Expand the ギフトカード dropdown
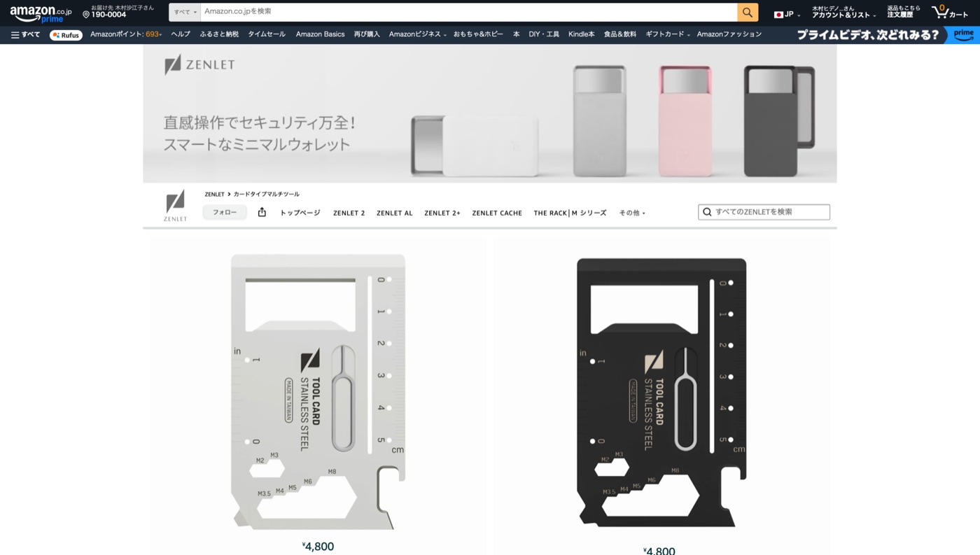The image size is (980, 555). pyautogui.click(x=667, y=34)
